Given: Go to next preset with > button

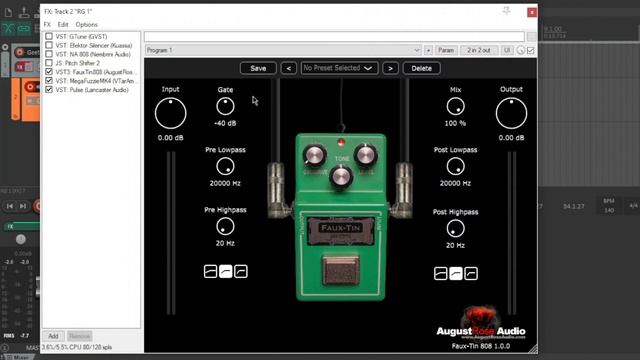Looking at the screenshot, I should pyautogui.click(x=390, y=68).
